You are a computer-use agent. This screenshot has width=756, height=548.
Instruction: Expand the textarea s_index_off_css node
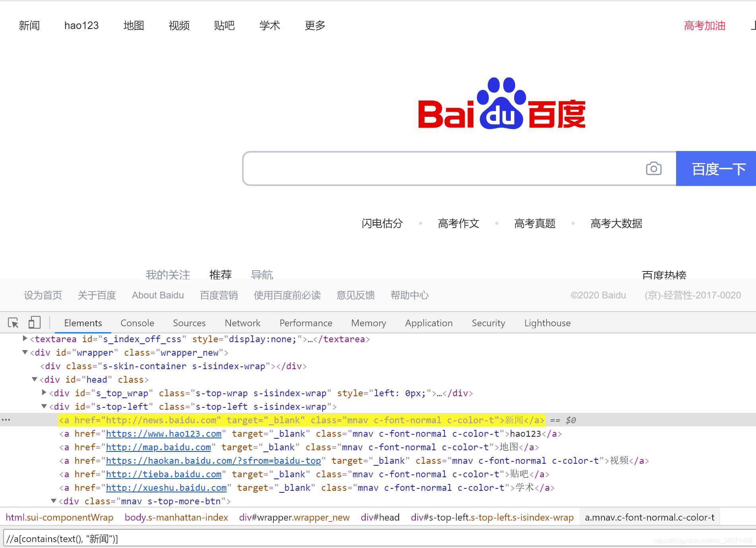(x=25, y=339)
